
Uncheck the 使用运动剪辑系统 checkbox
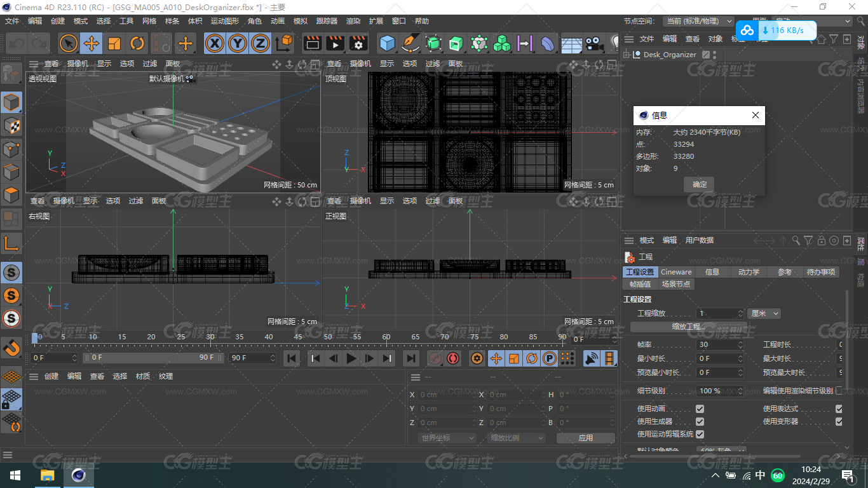tap(700, 434)
